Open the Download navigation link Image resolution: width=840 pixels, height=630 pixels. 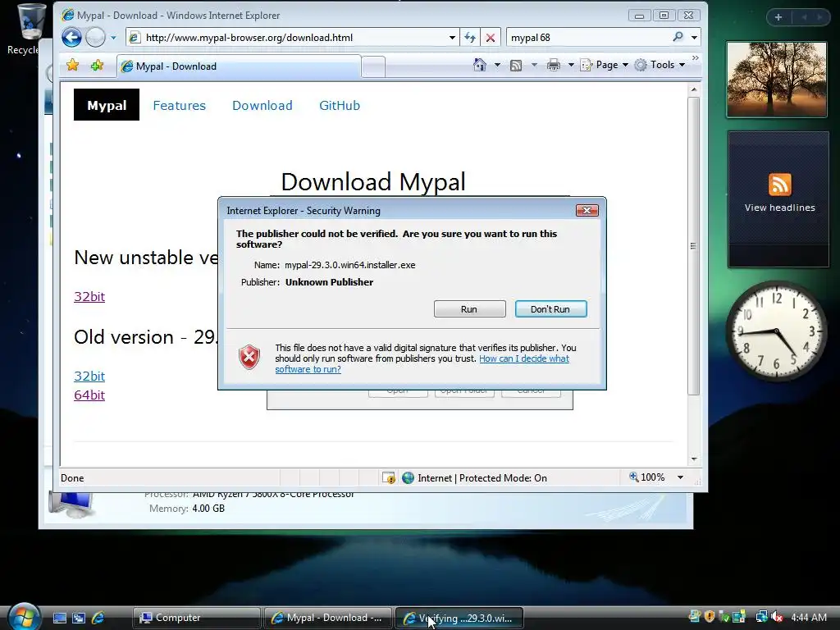click(262, 106)
